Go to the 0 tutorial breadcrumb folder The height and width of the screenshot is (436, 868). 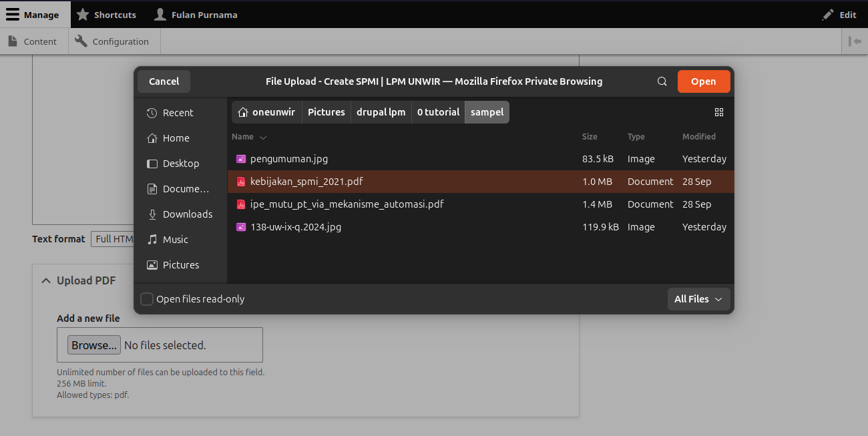click(x=439, y=112)
